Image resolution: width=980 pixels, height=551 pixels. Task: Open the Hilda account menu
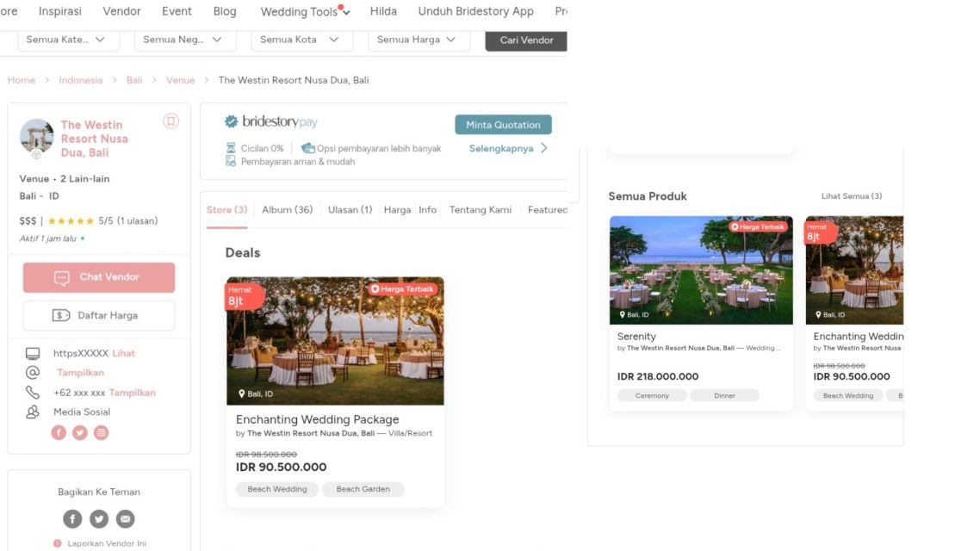coord(383,11)
